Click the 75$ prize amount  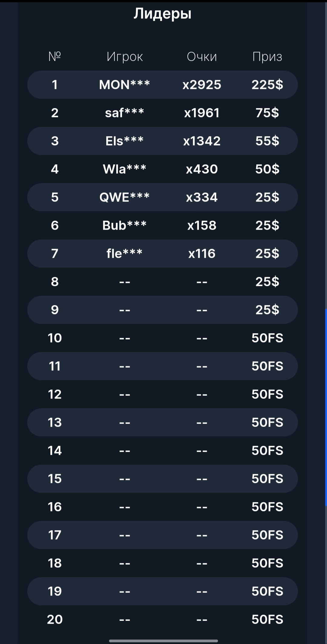tap(267, 113)
